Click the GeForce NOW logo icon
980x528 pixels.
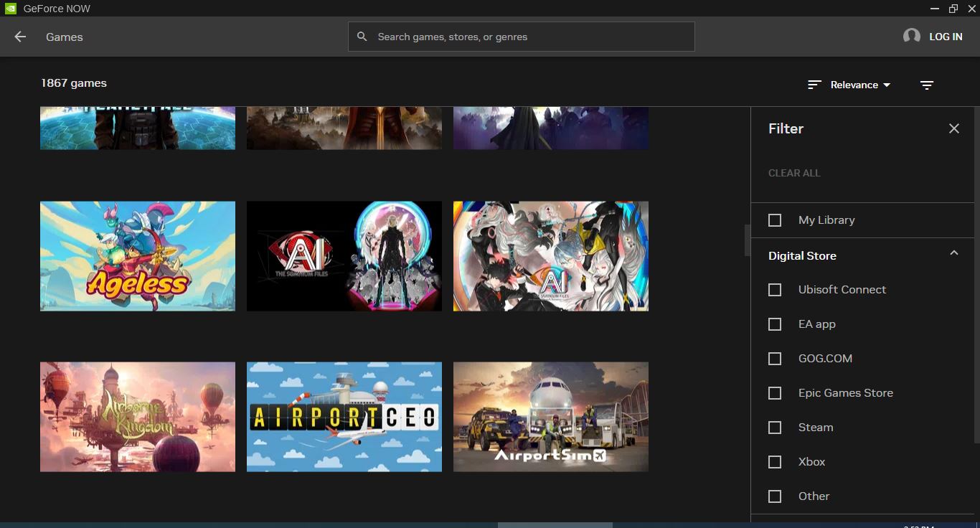(x=10, y=9)
